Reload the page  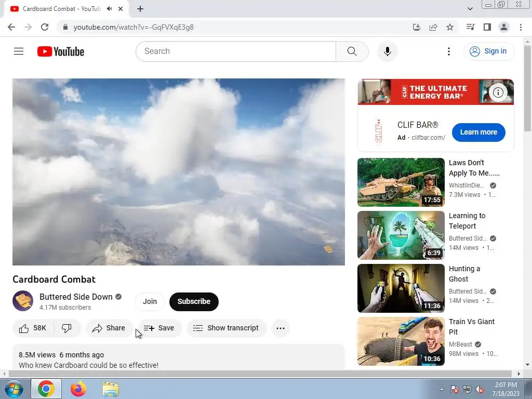(x=45, y=27)
